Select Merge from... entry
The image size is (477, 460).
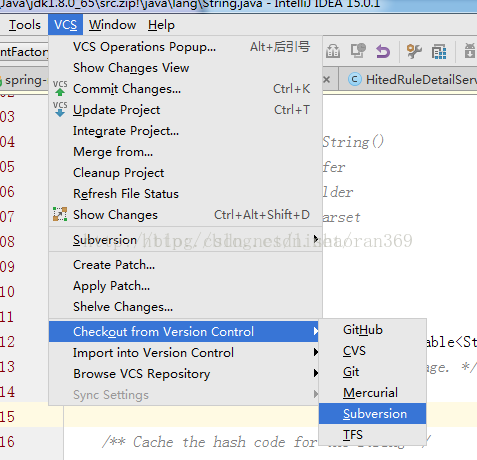tap(185, 152)
